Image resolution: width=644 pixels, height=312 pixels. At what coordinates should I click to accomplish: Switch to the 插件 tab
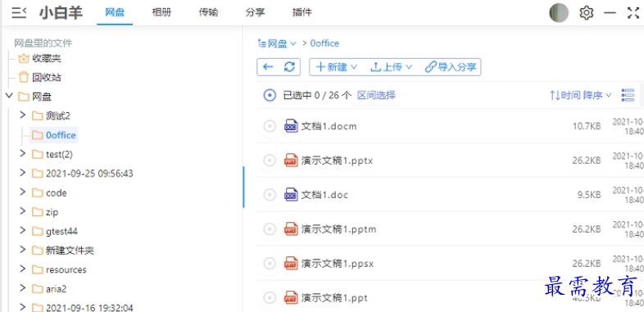pos(302,13)
